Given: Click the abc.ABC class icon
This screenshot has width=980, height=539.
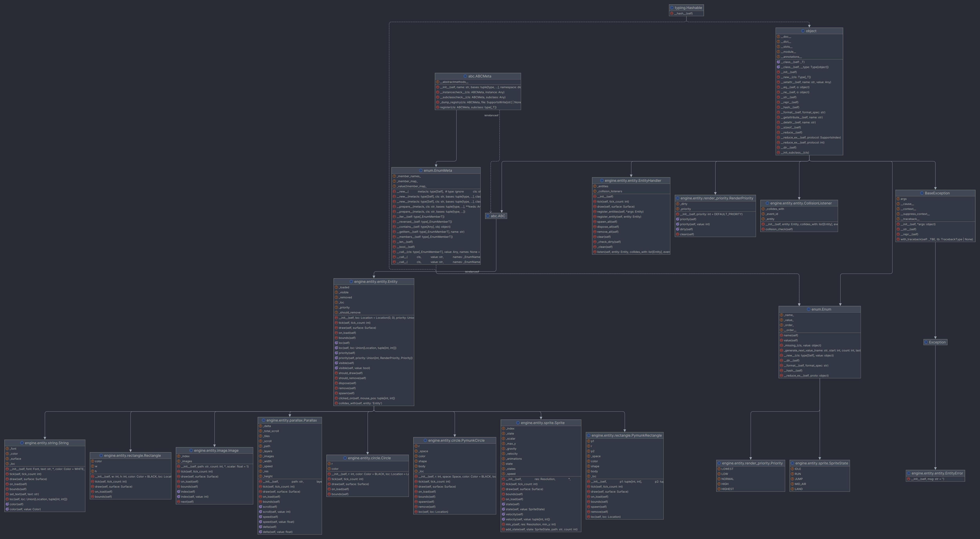Looking at the screenshot, I should point(488,216).
